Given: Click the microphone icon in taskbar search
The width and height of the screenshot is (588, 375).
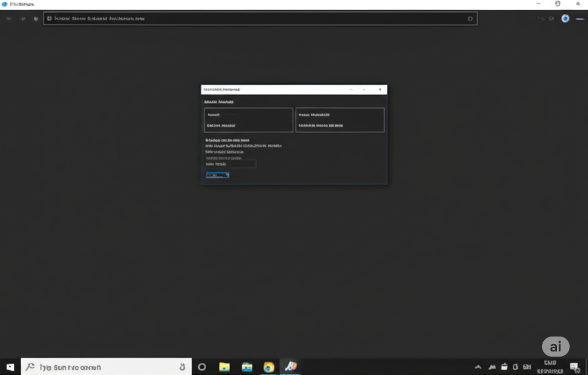Looking at the screenshot, I should click(182, 367).
